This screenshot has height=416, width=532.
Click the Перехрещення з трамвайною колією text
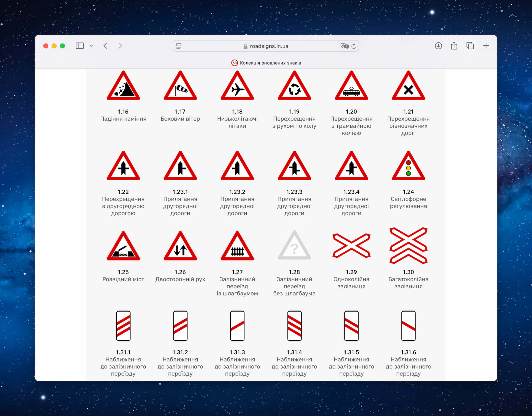pyautogui.click(x=351, y=126)
